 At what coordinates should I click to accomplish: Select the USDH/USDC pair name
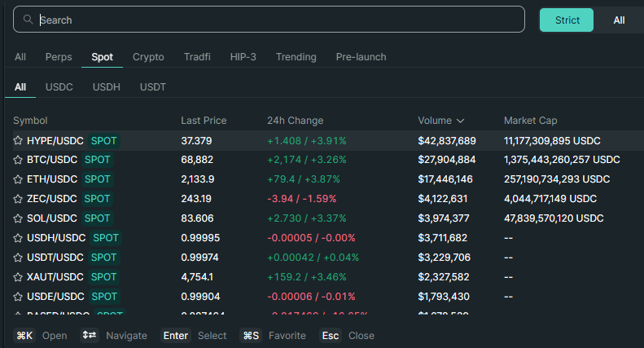(56, 238)
